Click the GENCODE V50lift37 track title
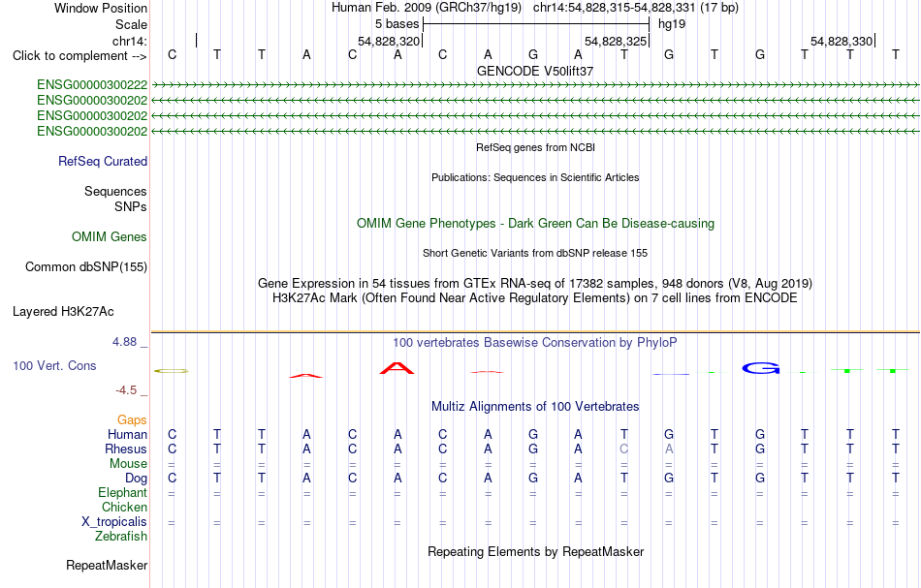921x588 pixels. [535, 71]
